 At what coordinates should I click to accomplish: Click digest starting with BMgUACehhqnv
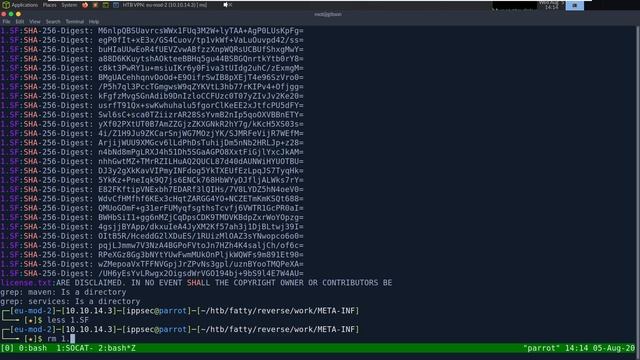tap(200, 78)
